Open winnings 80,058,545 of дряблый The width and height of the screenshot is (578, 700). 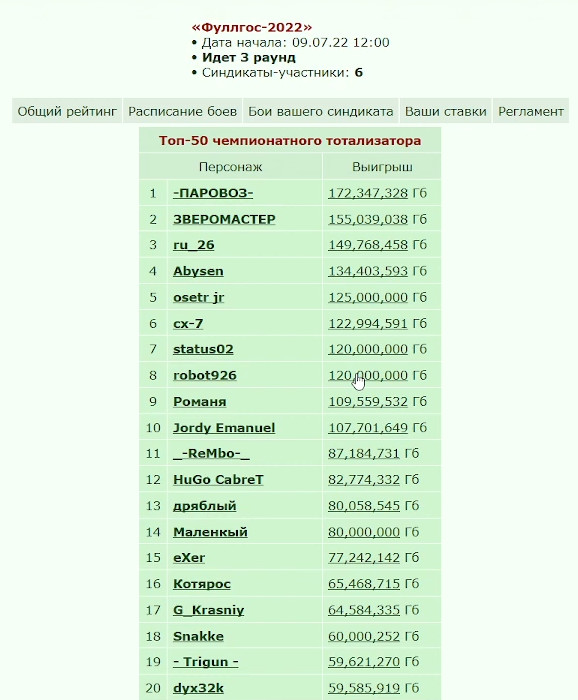(364, 506)
